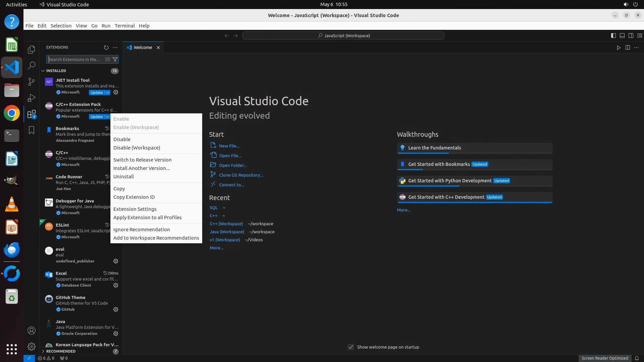Choose Uninstall from the context menu

tap(123, 177)
